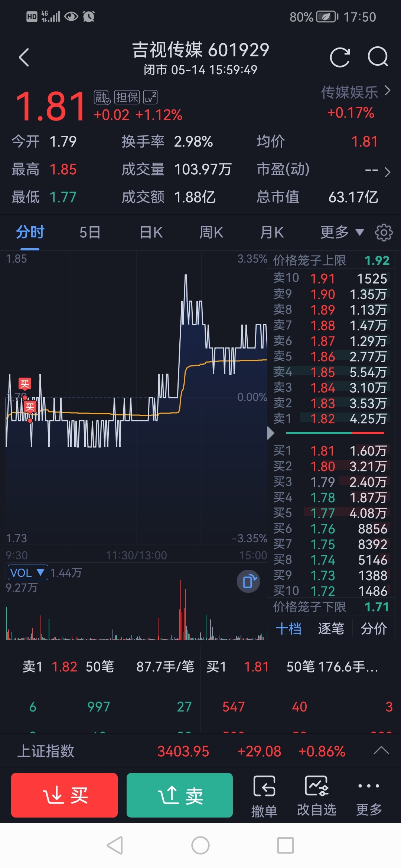Tap the green 卖 sell button
Viewport: 401px width, 868px height.
[x=180, y=795]
